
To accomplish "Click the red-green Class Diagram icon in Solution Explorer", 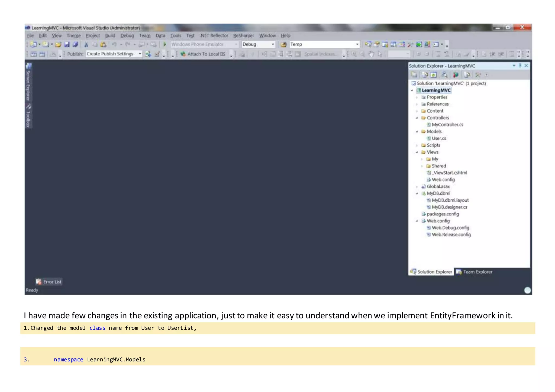I will click(456, 75).
